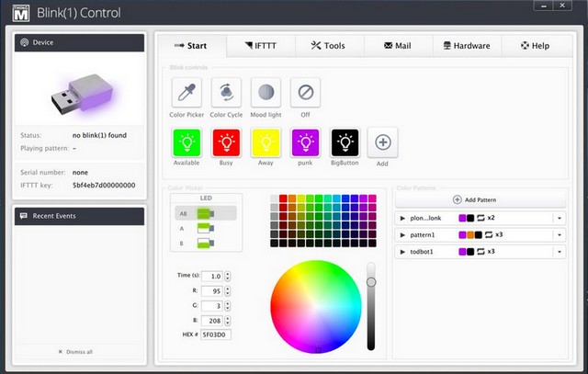Click the Add Pattern button

[x=481, y=199]
